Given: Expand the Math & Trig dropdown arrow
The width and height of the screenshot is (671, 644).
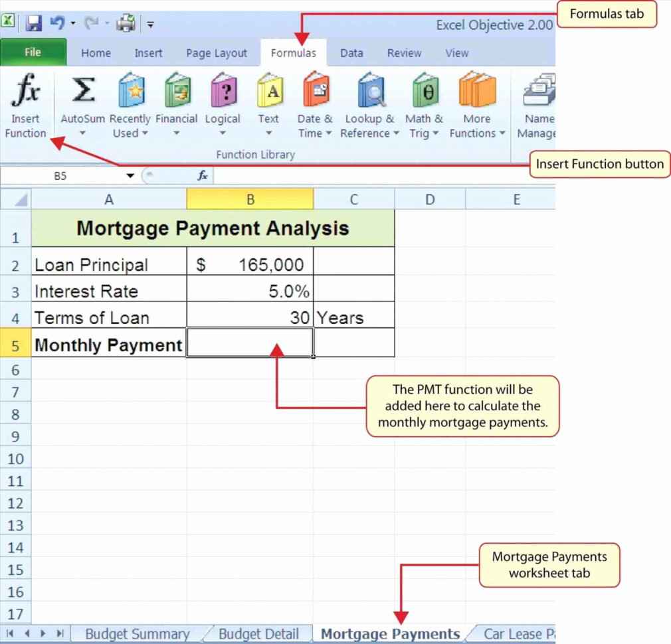Looking at the screenshot, I should [x=436, y=133].
